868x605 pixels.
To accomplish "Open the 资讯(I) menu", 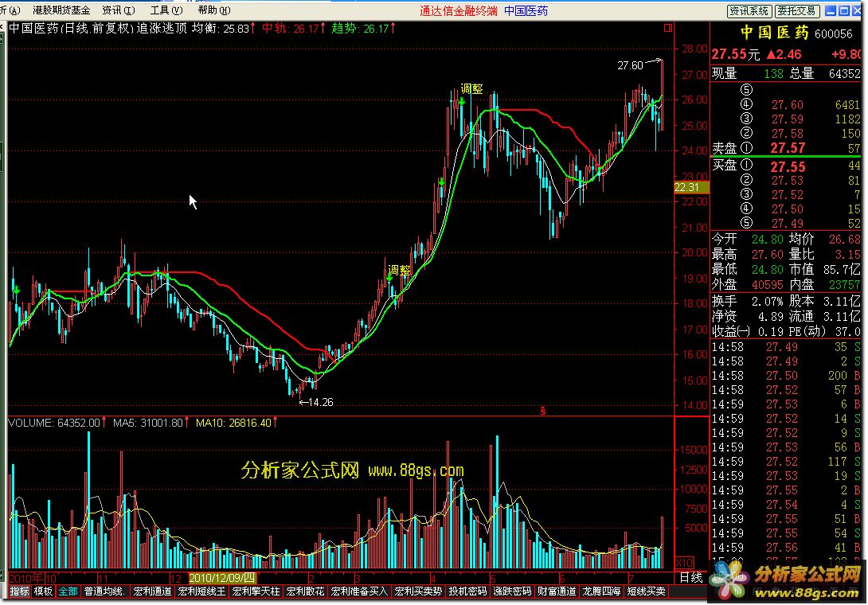I will click(x=119, y=10).
